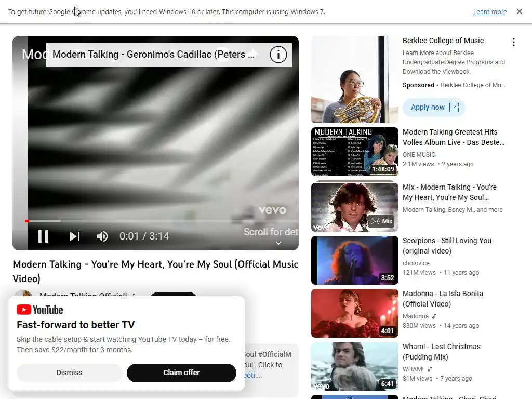Click title Mix - Modern Talking - You're My Heart

click(x=449, y=192)
